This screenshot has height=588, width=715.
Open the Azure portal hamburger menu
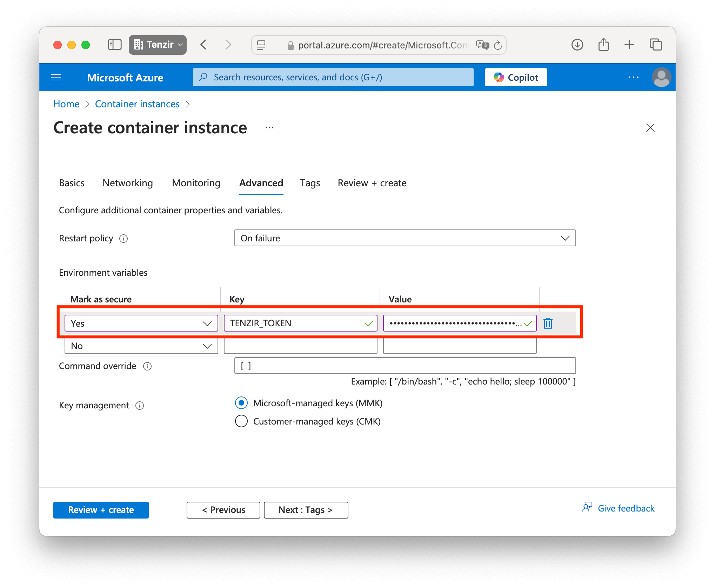(56, 77)
